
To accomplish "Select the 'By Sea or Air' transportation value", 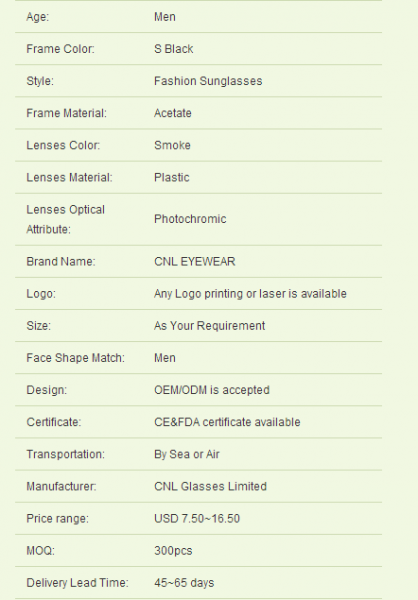I will pos(186,455).
